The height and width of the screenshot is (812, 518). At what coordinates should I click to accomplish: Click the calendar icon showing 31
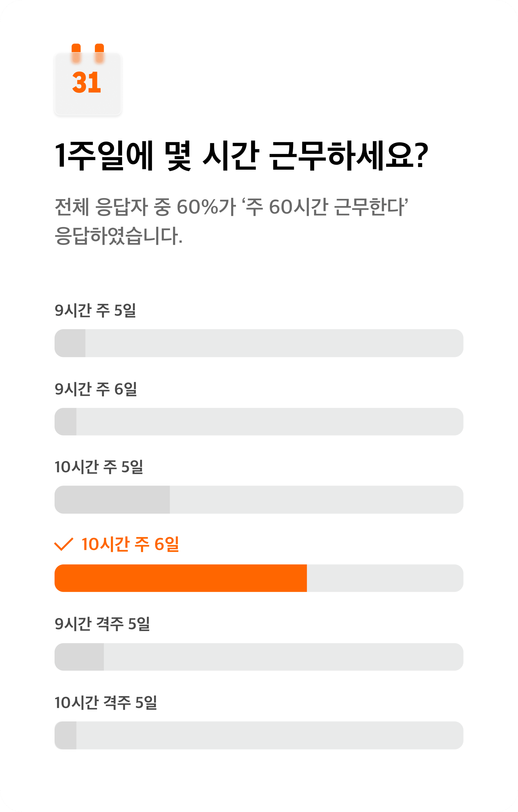click(x=88, y=80)
